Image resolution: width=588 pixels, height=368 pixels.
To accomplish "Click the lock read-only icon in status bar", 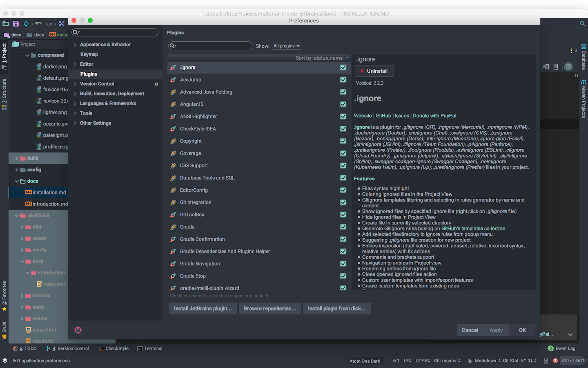I will coord(470,361).
